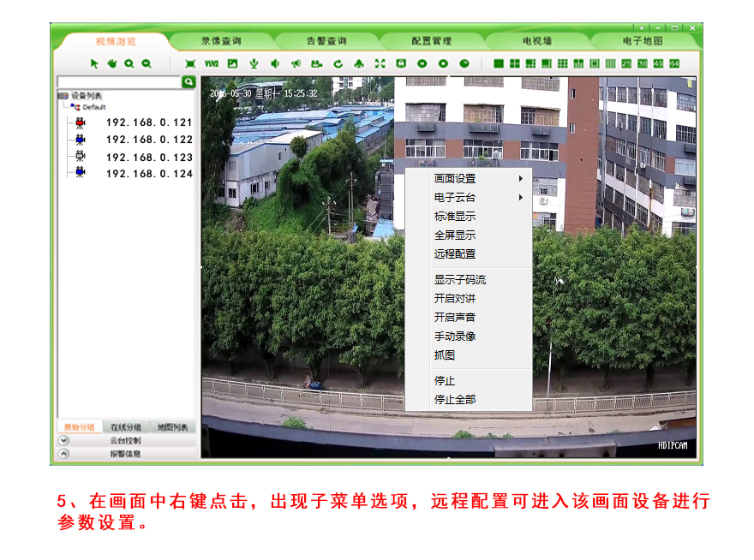Click the microphone talk icon in toolbar

[x=254, y=63]
